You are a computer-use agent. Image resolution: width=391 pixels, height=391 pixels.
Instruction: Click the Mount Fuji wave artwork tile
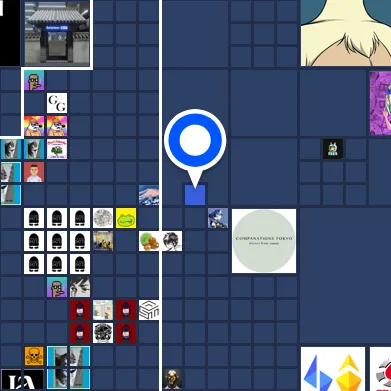(149, 195)
